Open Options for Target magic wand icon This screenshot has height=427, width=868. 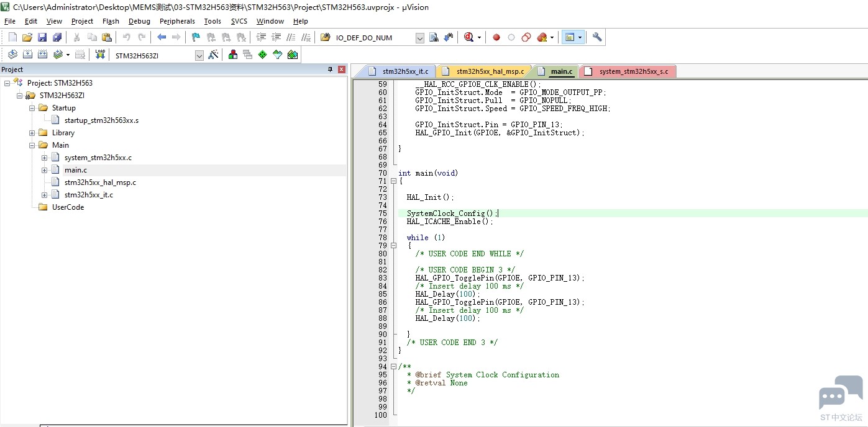click(x=213, y=55)
